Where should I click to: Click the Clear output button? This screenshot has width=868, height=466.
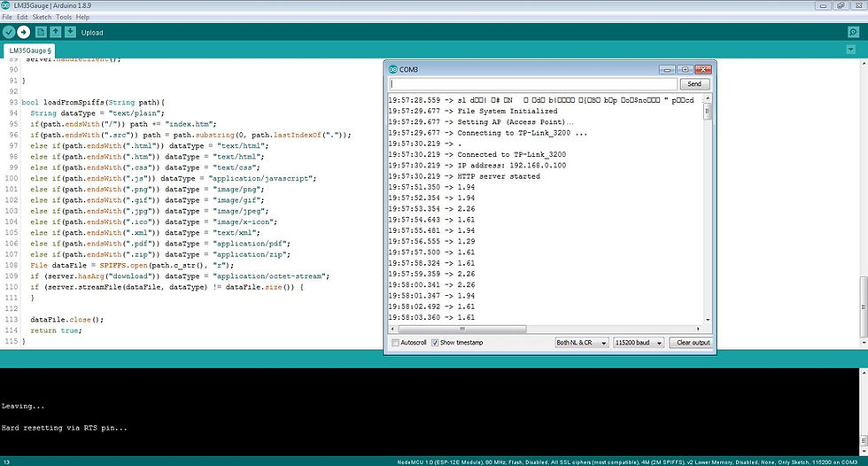tap(691, 343)
